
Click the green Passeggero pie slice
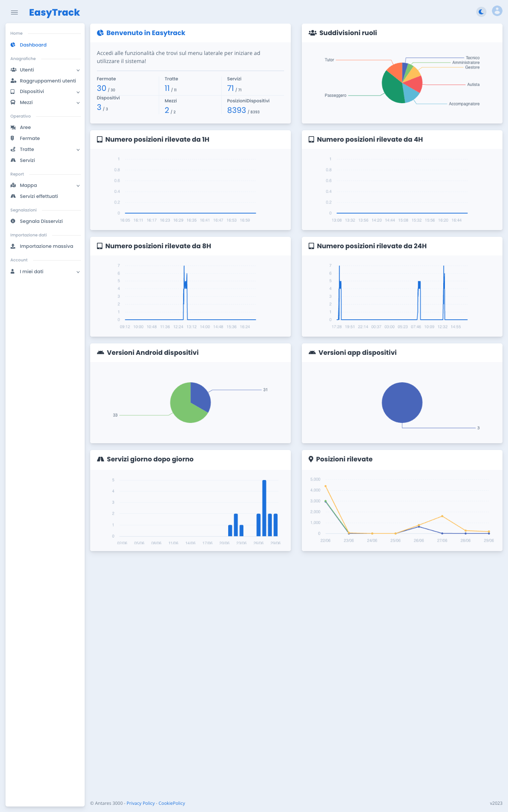[x=392, y=89]
